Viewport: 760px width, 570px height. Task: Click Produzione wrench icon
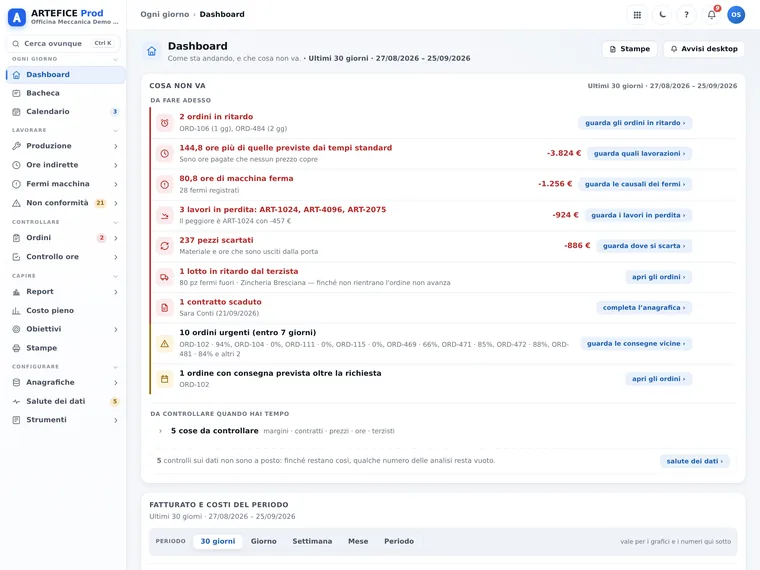16,146
